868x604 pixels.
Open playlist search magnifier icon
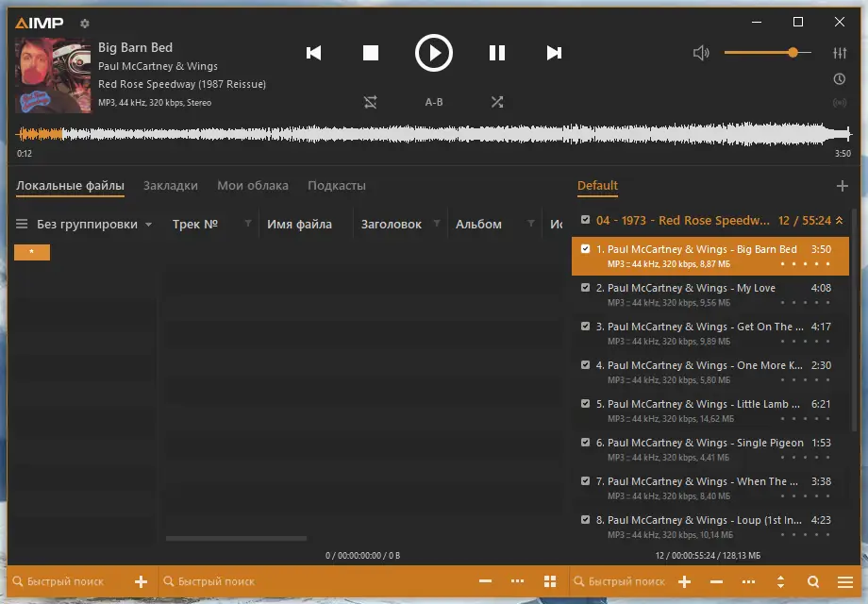(x=812, y=581)
